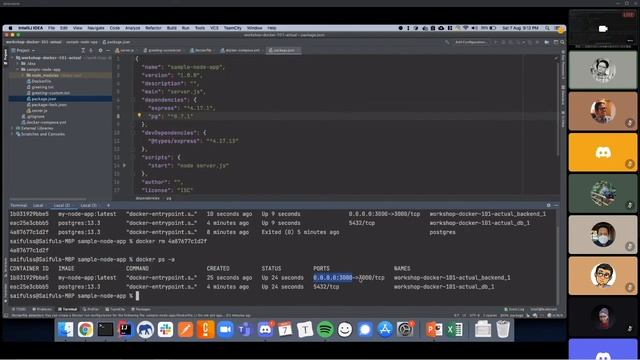
Task: Switch to the Dockerfile editor tab
Action: coord(202,50)
